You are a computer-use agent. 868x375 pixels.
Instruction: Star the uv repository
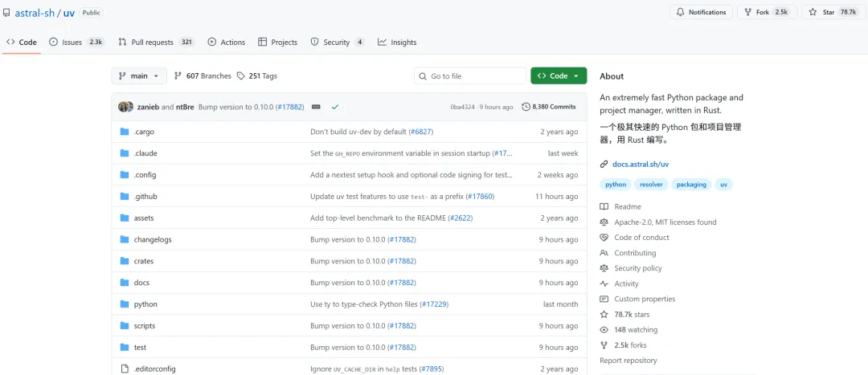pos(833,12)
